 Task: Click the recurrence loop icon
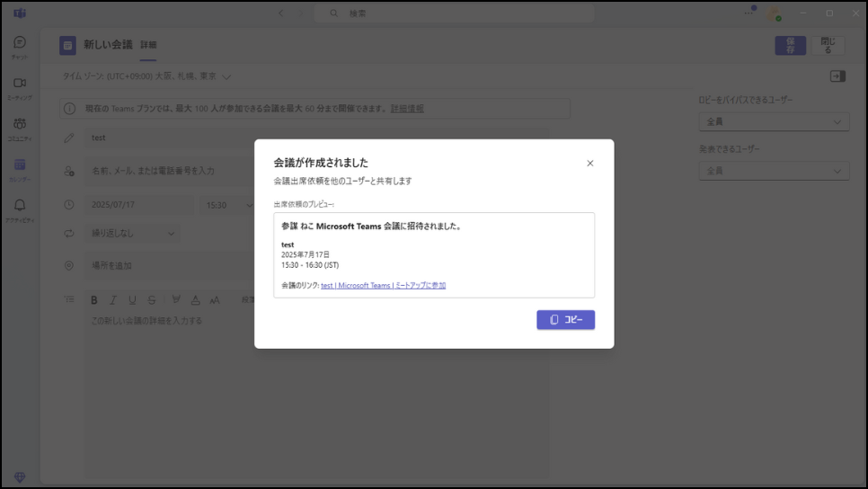(68, 233)
